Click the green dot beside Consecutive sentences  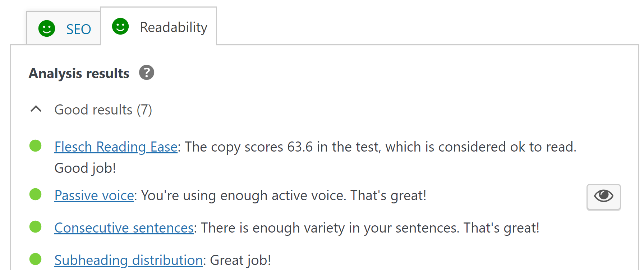(35, 226)
